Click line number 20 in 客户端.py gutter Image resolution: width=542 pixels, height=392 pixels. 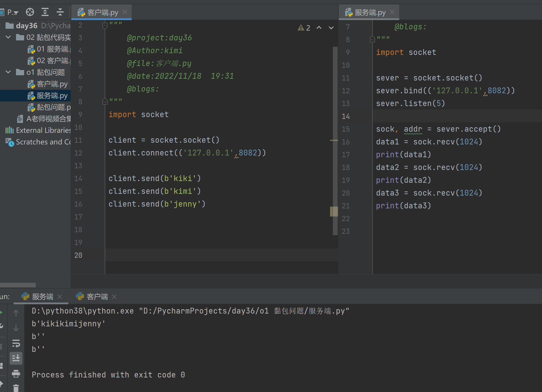point(78,255)
